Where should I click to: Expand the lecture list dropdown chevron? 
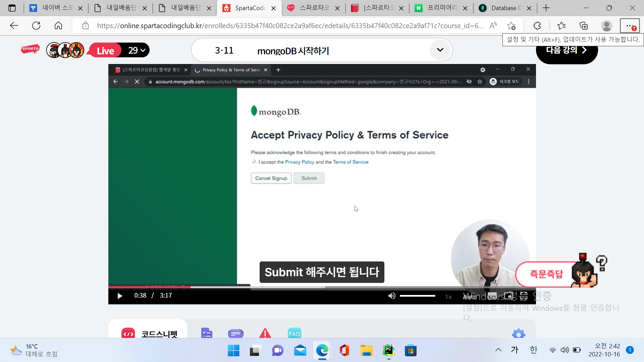440,50
